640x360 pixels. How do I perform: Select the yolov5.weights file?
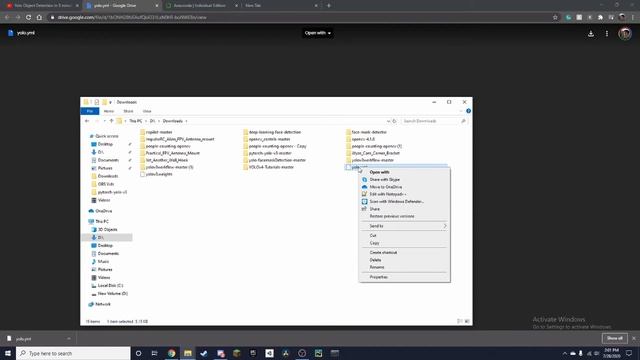tap(159, 174)
